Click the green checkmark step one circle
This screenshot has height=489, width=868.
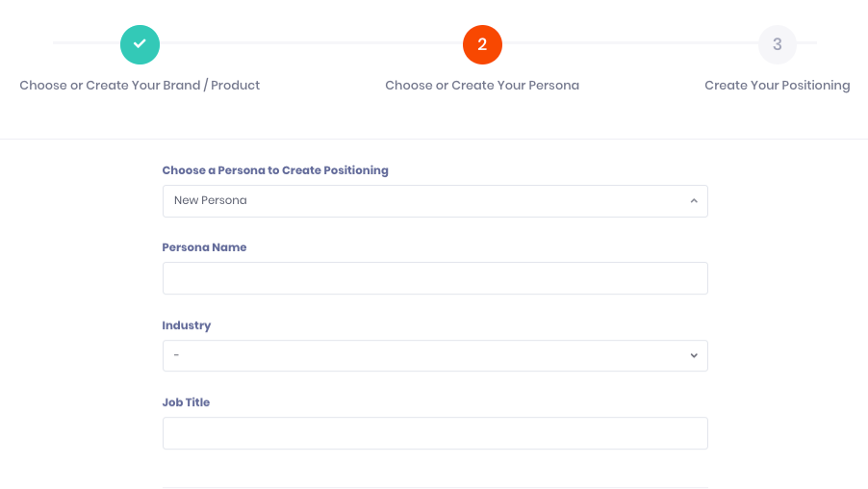[140, 44]
